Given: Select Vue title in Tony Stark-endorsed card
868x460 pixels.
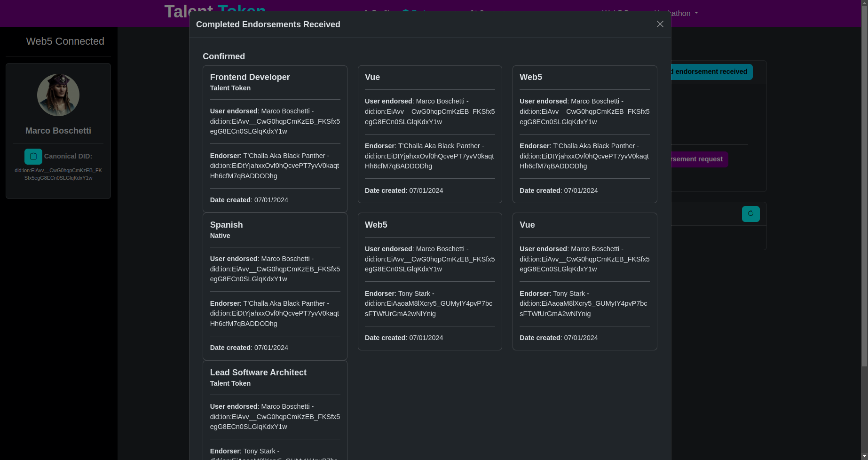Looking at the screenshot, I should [527, 225].
